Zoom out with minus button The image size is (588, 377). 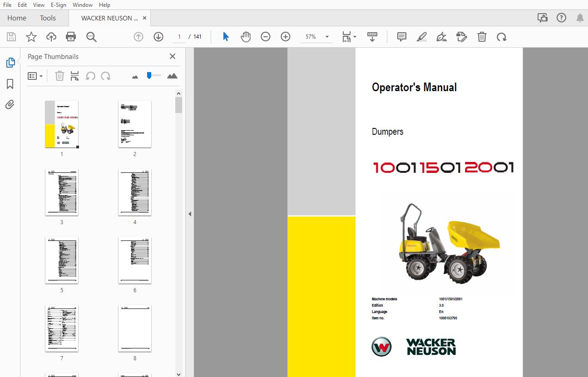[266, 37]
